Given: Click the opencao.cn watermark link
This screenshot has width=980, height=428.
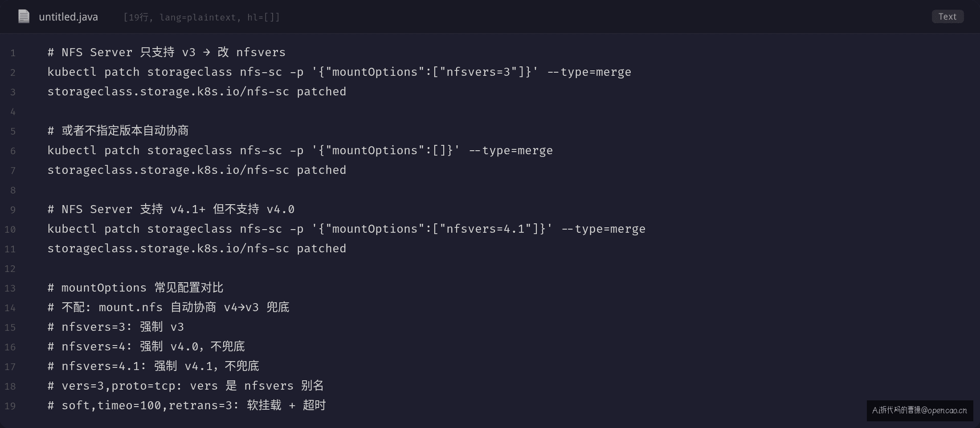Looking at the screenshot, I should [x=920, y=411].
